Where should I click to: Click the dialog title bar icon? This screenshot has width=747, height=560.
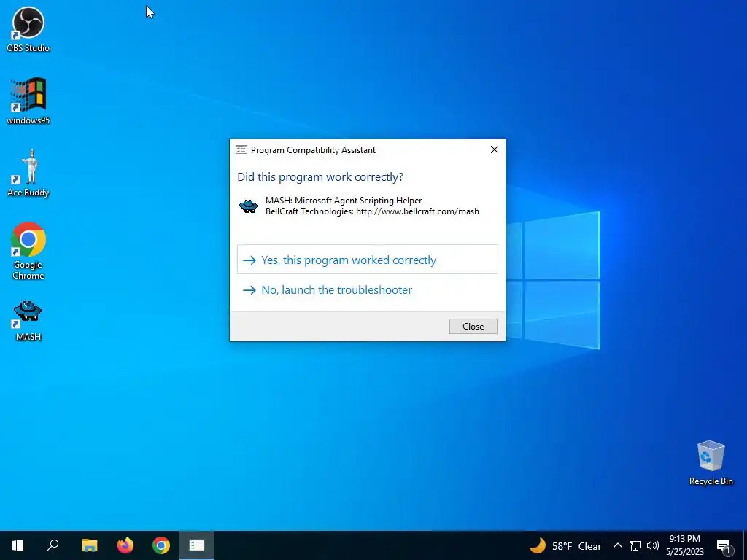(x=241, y=150)
